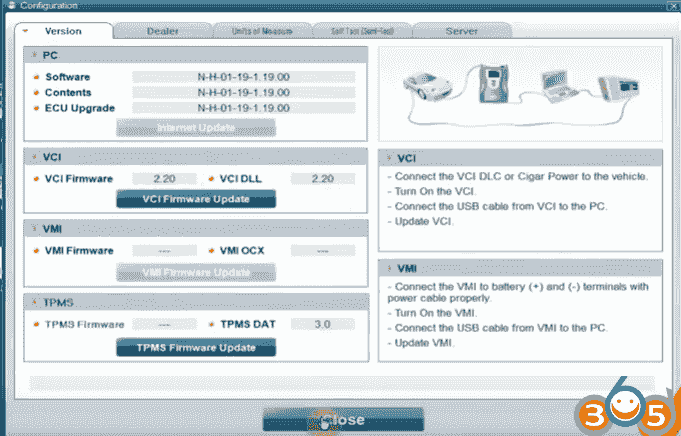Open the Dealer tab
681x436 pixels.
[x=162, y=31]
